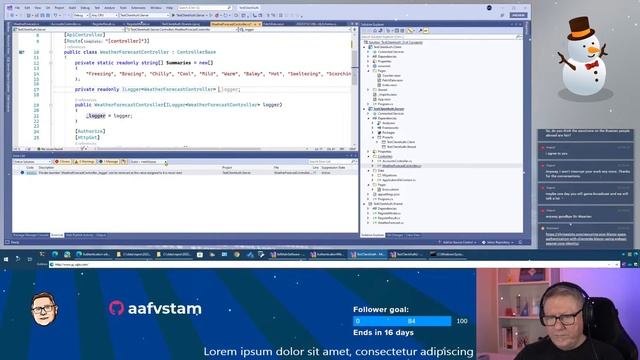Click the Search Solution Explorer field
Screen dimensions: 640x360
pos(441,37)
